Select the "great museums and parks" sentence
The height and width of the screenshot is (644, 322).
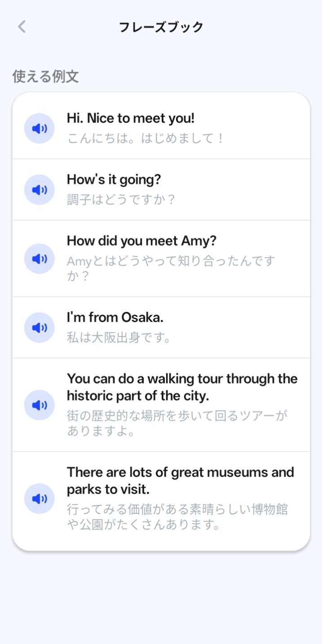pos(180,481)
